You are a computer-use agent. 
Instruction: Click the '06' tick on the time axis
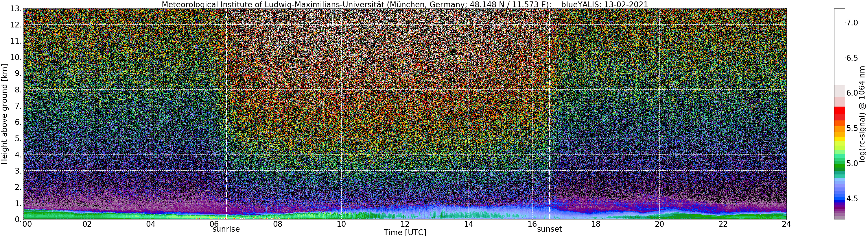pyautogui.click(x=214, y=224)
